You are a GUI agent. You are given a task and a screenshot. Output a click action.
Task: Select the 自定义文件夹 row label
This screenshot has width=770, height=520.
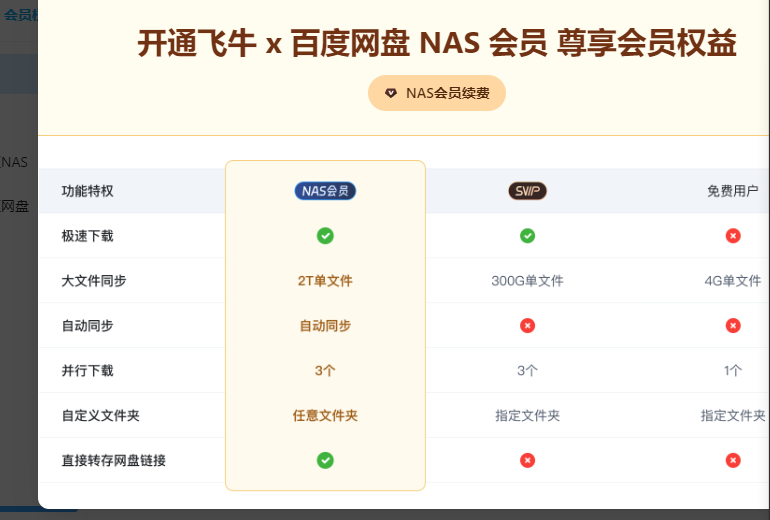[101, 415]
